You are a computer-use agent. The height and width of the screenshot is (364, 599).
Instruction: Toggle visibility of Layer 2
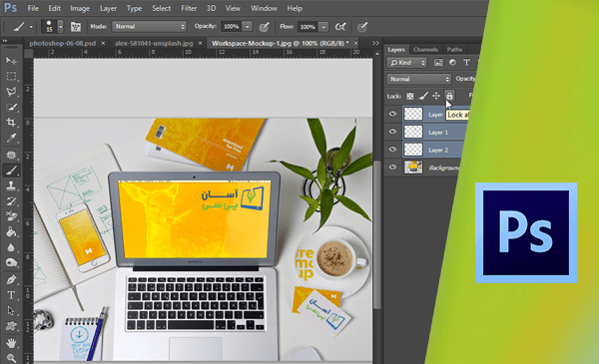pos(392,150)
